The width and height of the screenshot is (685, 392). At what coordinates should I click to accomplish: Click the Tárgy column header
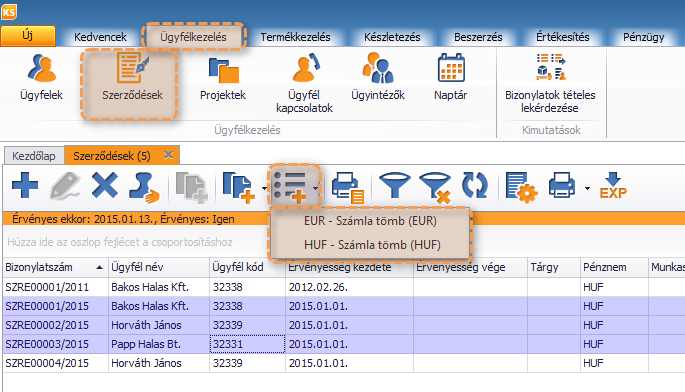pos(554,267)
